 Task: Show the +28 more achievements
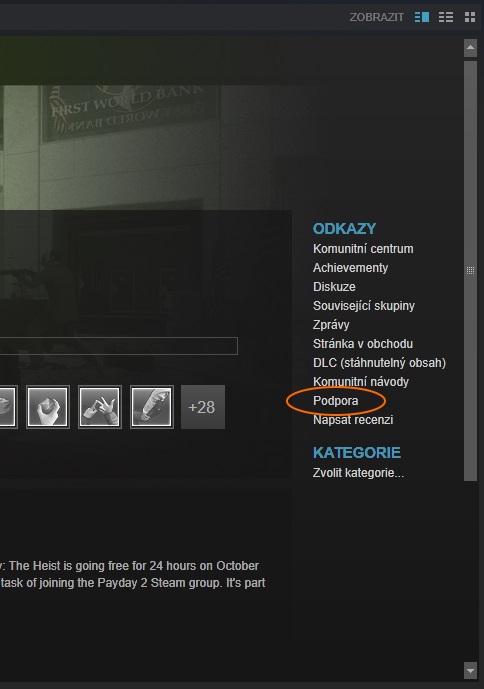tap(203, 407)
